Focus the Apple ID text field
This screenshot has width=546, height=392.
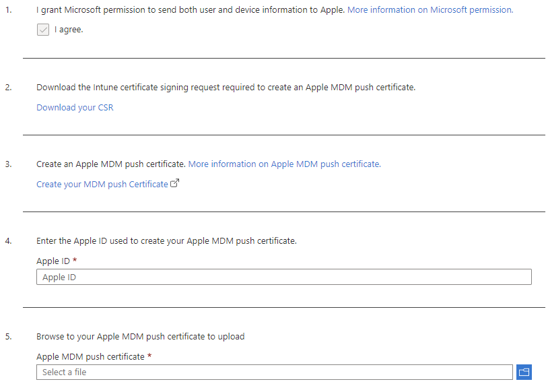[284, 277]
